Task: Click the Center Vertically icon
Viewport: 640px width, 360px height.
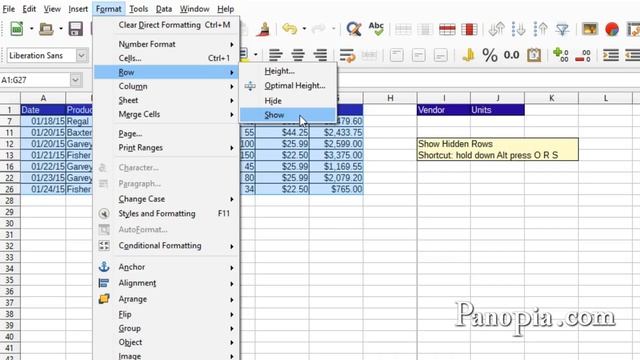Action: point(418,55)
